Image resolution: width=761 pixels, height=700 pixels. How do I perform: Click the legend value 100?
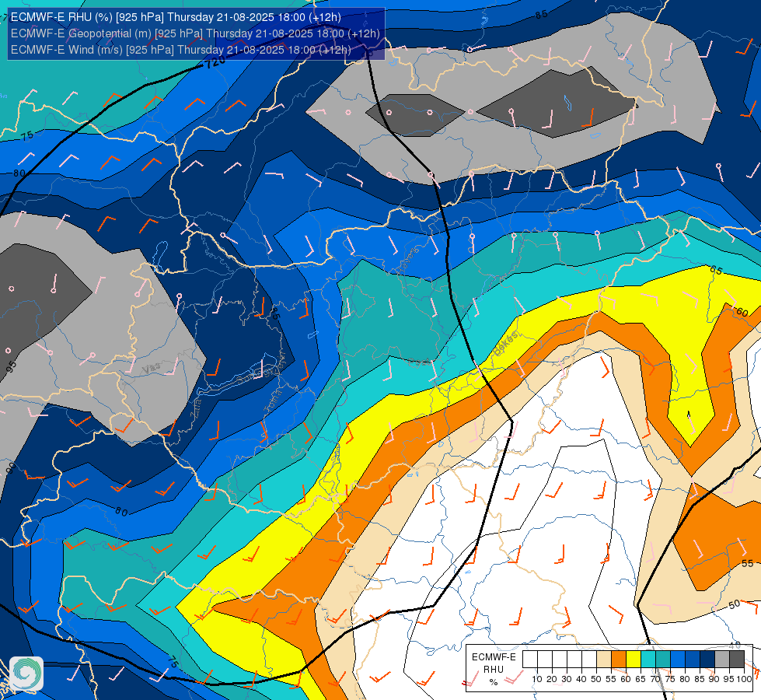click(744, 679)
